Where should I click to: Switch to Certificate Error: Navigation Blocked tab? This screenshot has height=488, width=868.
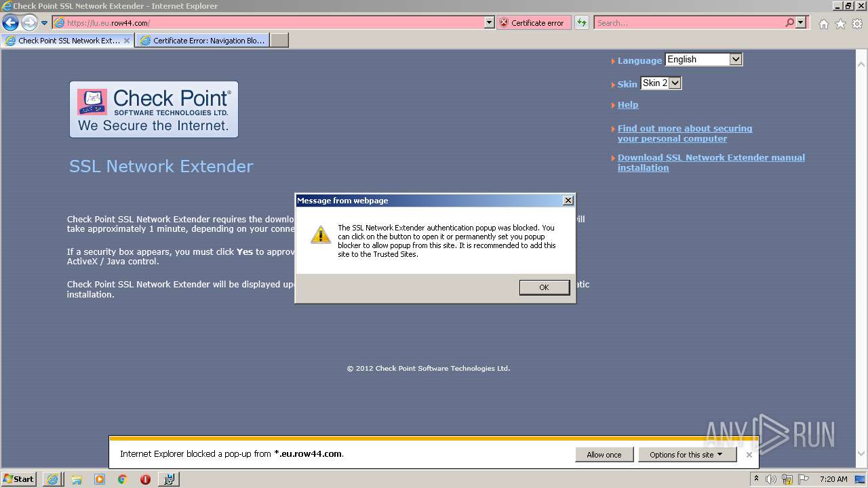point(202,41)
